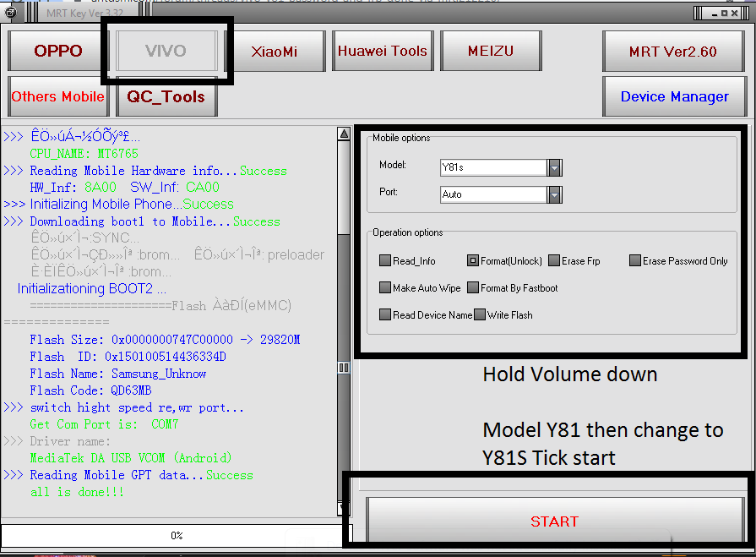
Task: Click 'MediaTek DA USB VCOM (Android)' line
Action: (x=131, y=458)
